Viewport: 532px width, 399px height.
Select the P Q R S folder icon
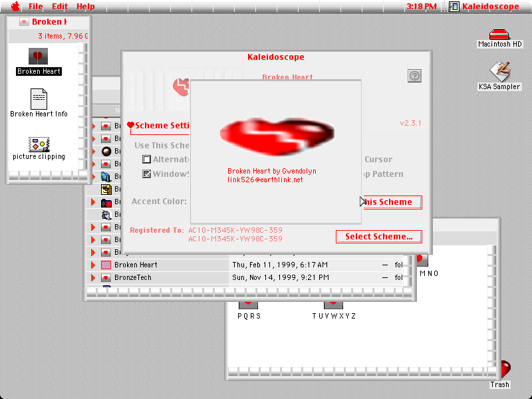(248, 305)
